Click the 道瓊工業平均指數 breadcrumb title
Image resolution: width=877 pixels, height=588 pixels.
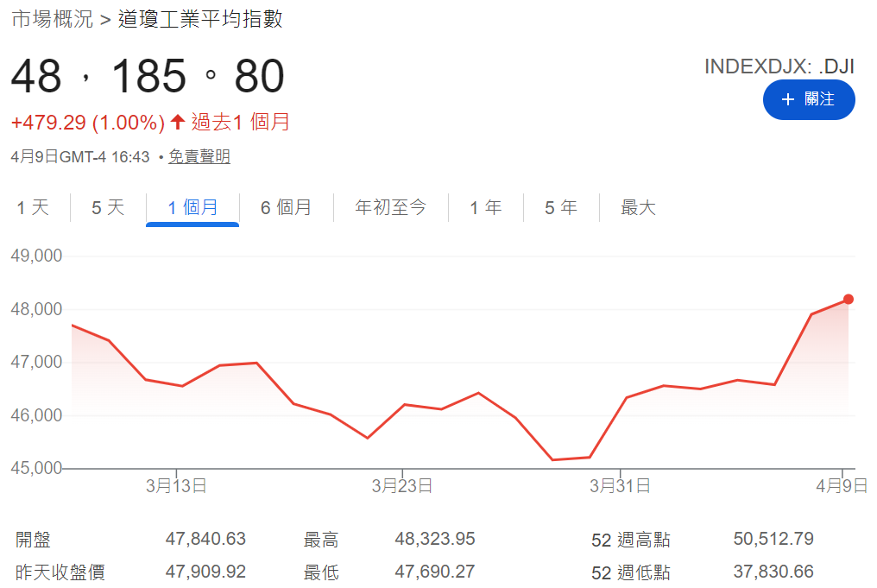coord(201,18)
